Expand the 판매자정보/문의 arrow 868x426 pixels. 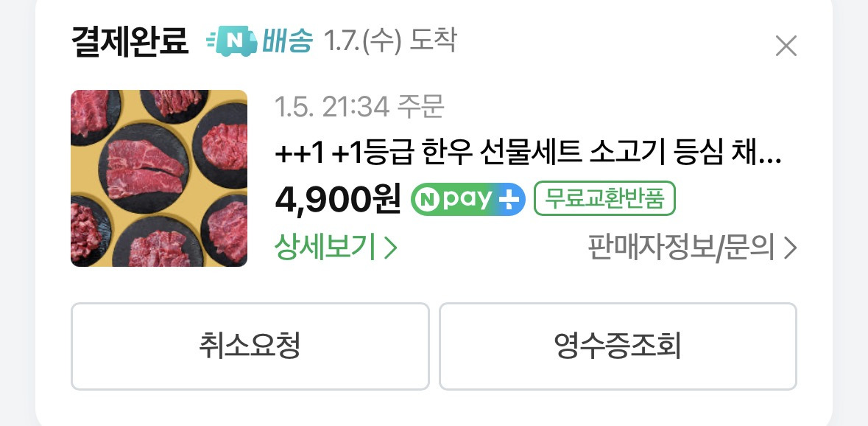pyautogui.click(x=791, y=248)
